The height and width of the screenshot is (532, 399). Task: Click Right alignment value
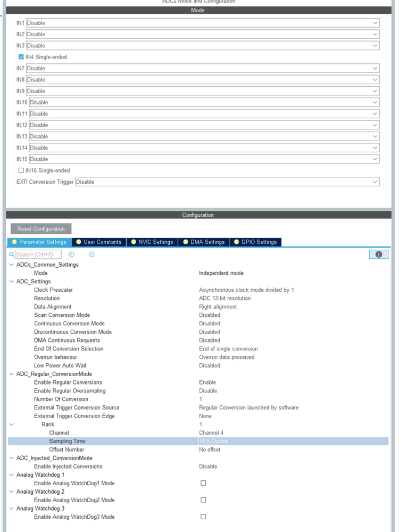pos(218,307)
